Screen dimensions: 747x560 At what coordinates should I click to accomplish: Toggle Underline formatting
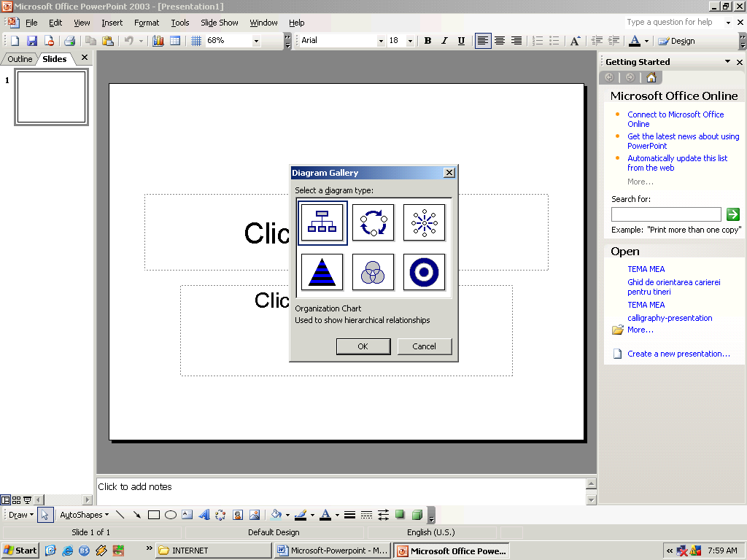point(461,41)
